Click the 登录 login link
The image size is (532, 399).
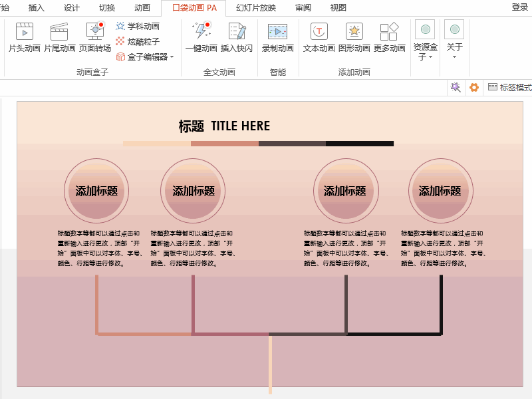pos(520,7)
